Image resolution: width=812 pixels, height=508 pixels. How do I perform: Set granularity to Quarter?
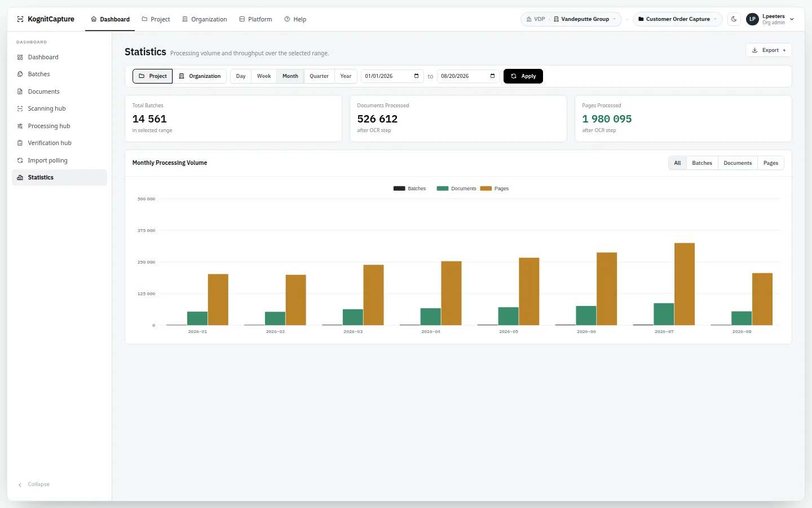coord(319,76)
